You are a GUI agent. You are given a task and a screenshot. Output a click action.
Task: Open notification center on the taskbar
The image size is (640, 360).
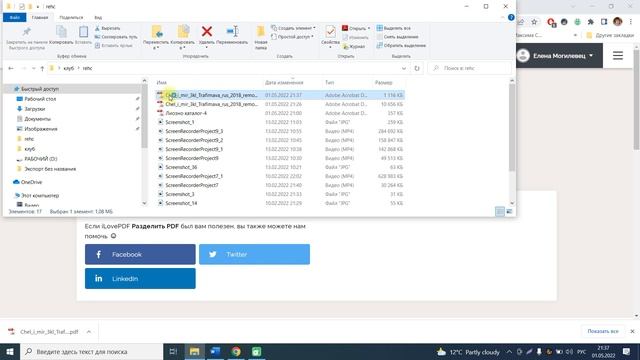(x=626, y=351)
